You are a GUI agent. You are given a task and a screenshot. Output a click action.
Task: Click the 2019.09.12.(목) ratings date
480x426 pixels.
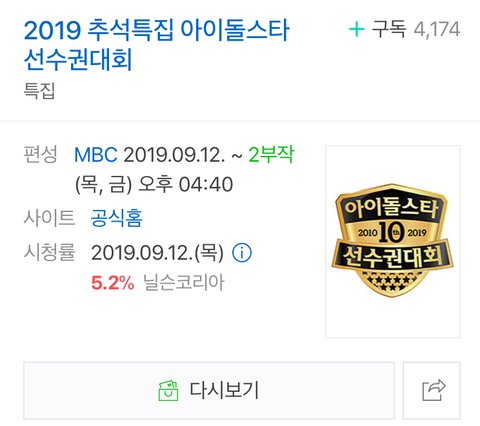coord(157,253)
